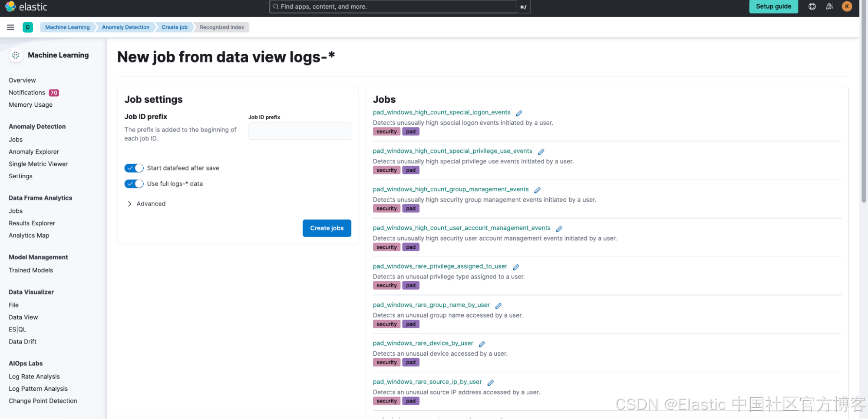
Task: Click the keyboard shortcut hint in search
Action: point(523,7)
